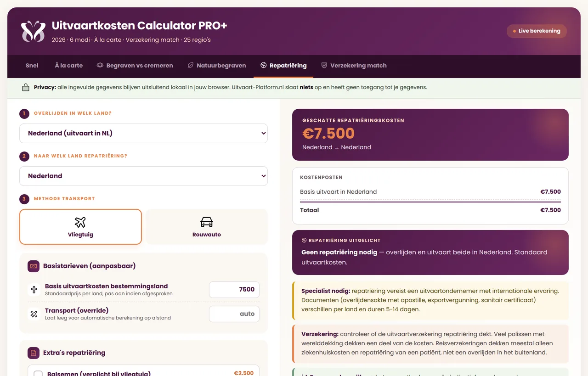This screenshot has width=588, height=376.
Task: Click the scale icon on the Begraven vs cremeren tab
Action: [x=100, y=65]
